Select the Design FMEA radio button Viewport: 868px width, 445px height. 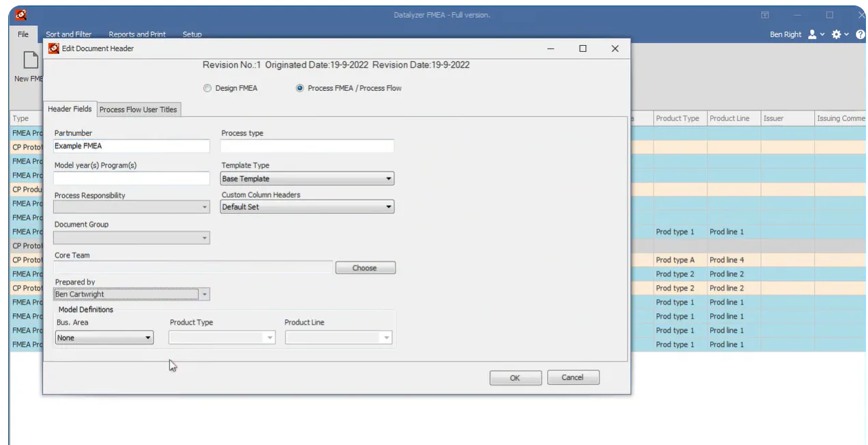[208, 88]
